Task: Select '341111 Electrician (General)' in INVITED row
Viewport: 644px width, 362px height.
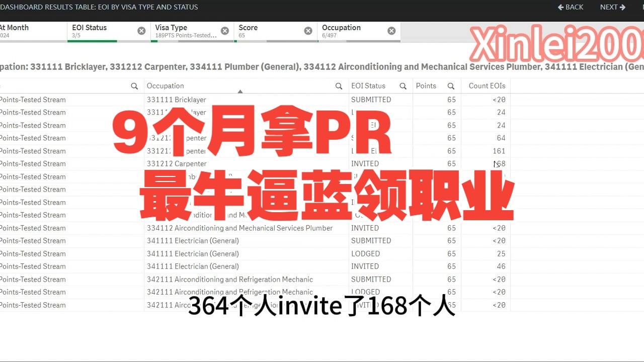Action: 193,266
